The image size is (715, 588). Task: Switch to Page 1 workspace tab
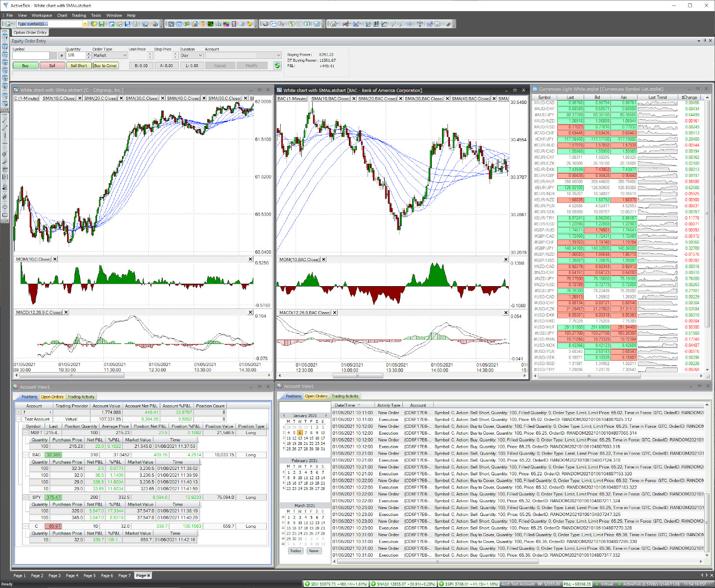(20, 575)
